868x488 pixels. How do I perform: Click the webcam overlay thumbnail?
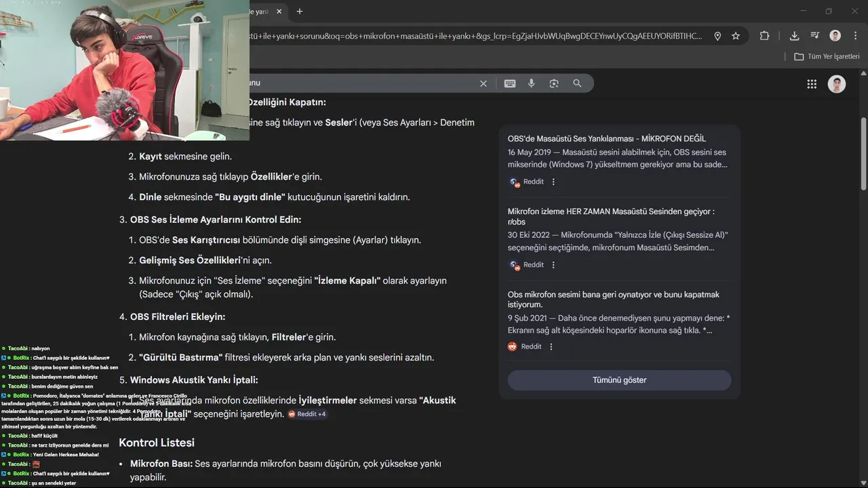tap(125, 70)
